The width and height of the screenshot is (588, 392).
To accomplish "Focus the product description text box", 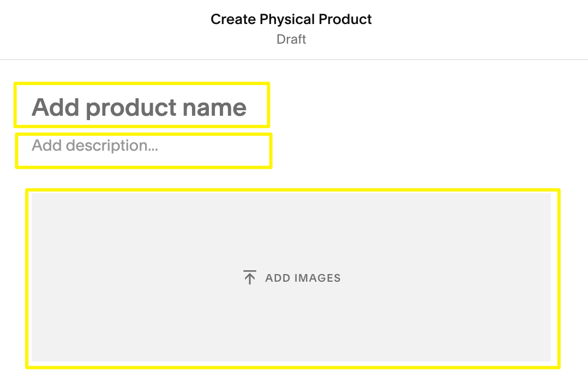I will pos(142,150).
